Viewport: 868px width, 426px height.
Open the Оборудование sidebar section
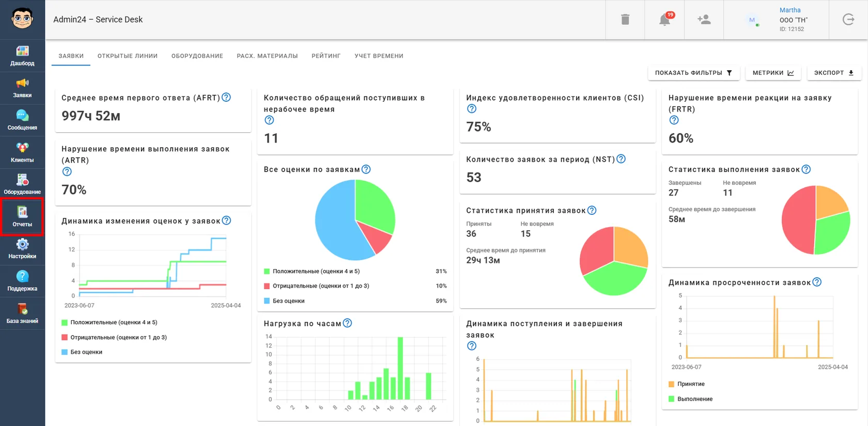coord(22,185)
